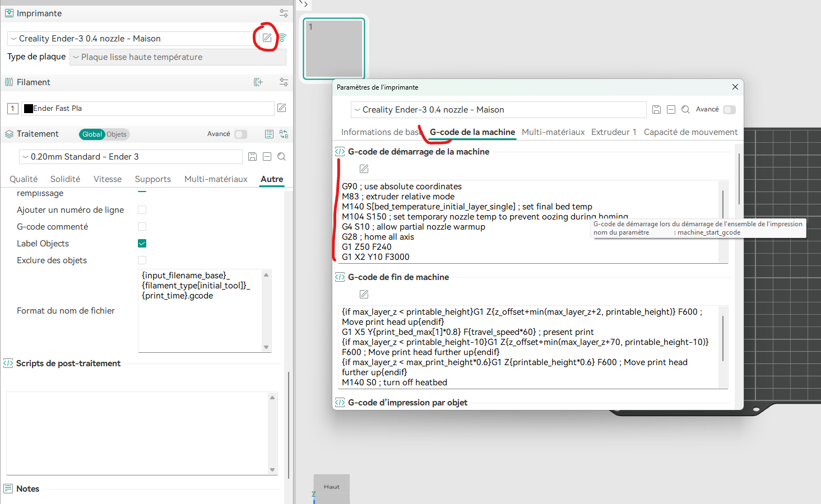Image resolution: width=821 pixels, height=504 pixels.
Task: Toggle Avancé switch in Traitement section
Action: pyautogui.click(x=241, y=134)
